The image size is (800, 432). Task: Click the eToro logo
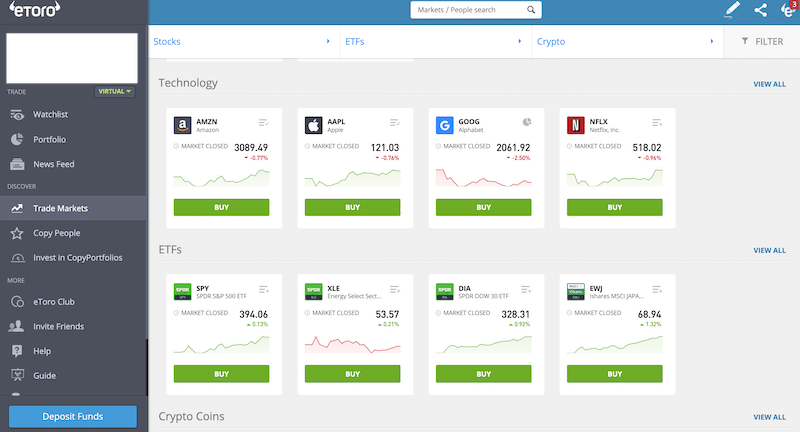pyautogui.click(x=35, y=9)
